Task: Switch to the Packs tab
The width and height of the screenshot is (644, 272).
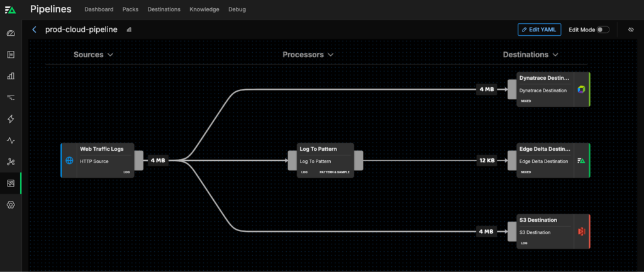Action: click(x=131, y=9)
